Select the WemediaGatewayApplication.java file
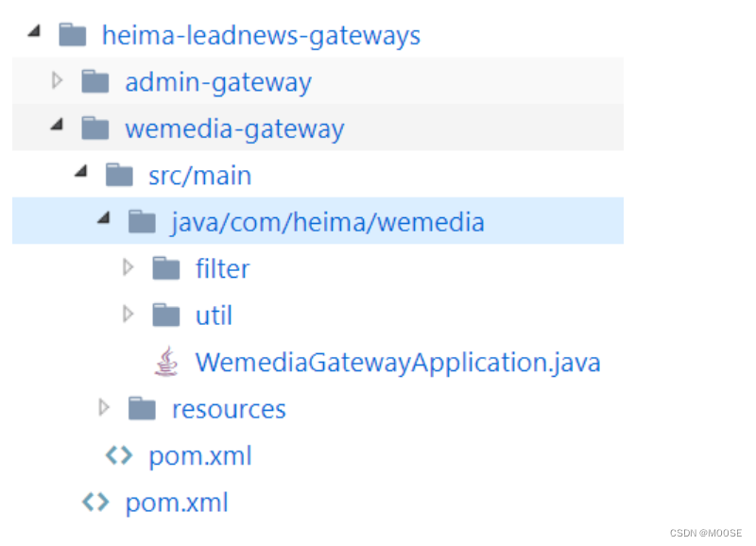 pyautogui.click(x=397, y=362)
